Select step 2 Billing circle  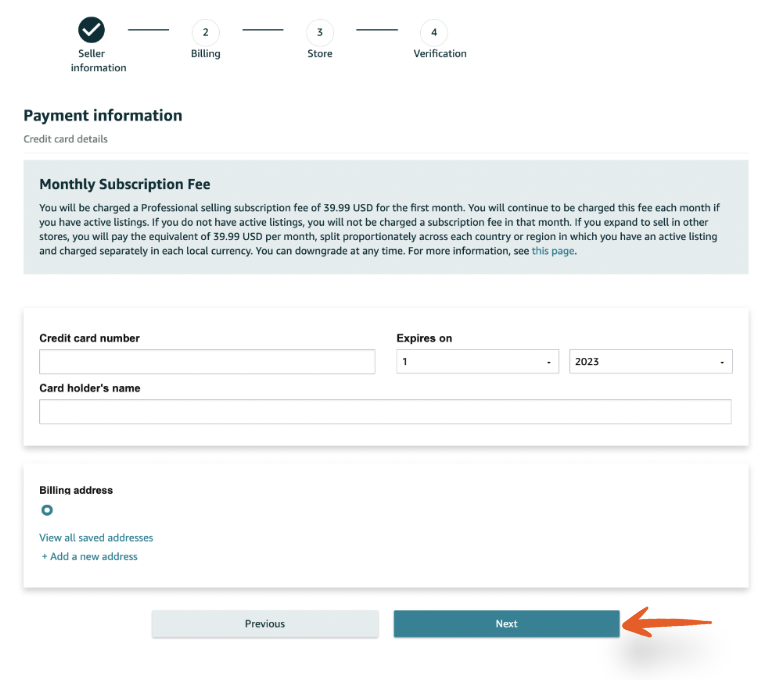(206, 33)
